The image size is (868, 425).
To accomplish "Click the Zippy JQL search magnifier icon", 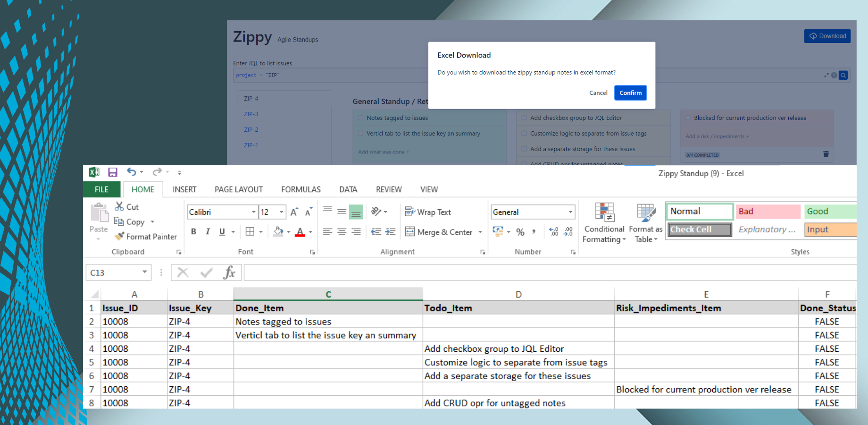I will [843, 75].
